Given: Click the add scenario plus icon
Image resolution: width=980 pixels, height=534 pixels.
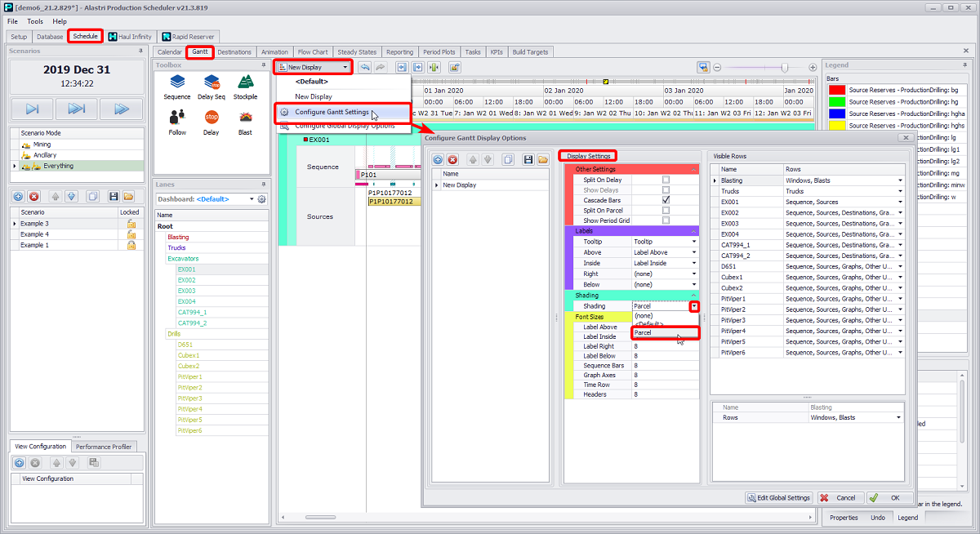Looking at the screenshot, I should (19, 196).
